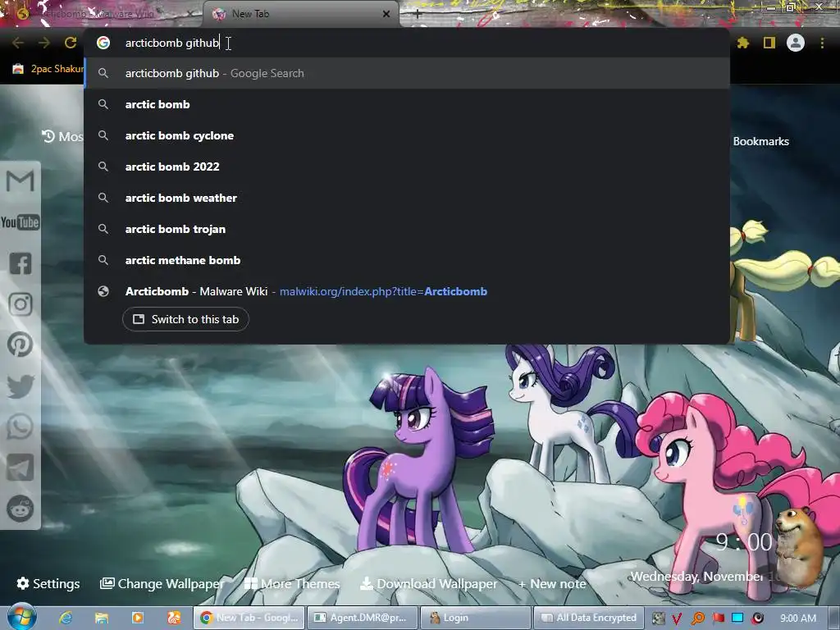The image size is (840, 630).
Task: Close the New Tab tab
Action: pyautogui.click(x=386, y=15)
